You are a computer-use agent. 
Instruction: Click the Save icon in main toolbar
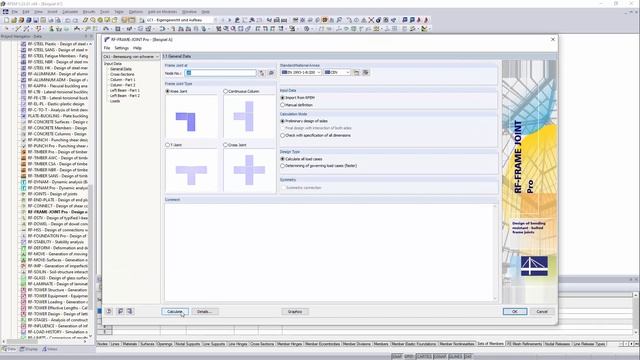click(x=36, y=20)
